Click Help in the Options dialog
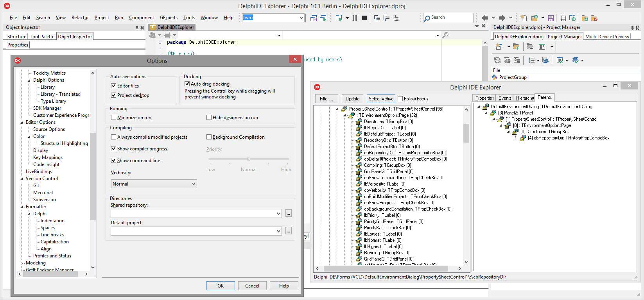The width and height of the screenshot is (644, 300). 284,286
